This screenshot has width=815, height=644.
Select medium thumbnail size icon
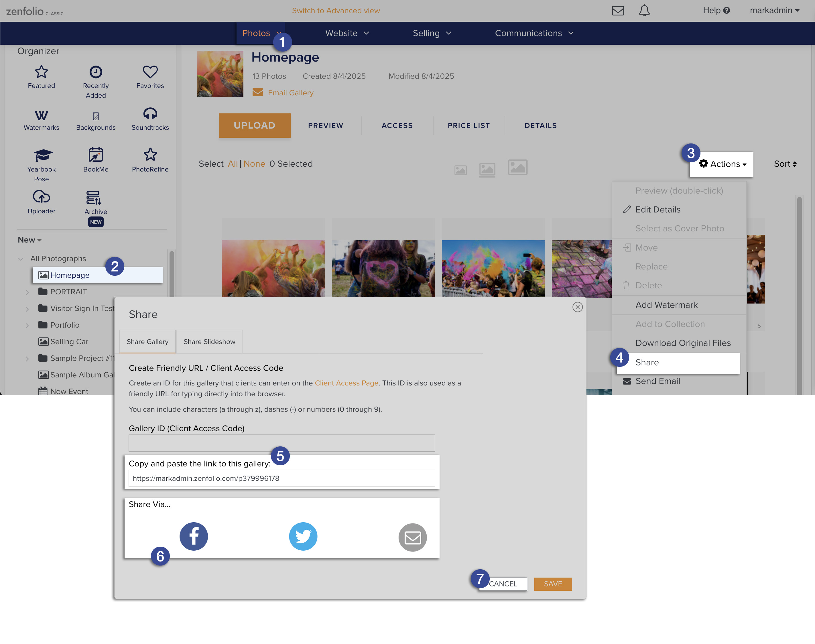coord(487,170)
